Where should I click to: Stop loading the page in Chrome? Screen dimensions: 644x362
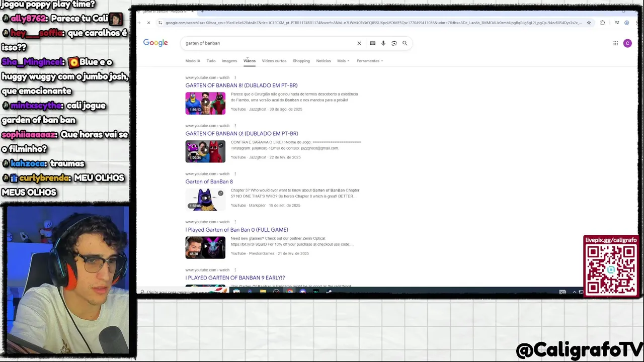[148, 23]
